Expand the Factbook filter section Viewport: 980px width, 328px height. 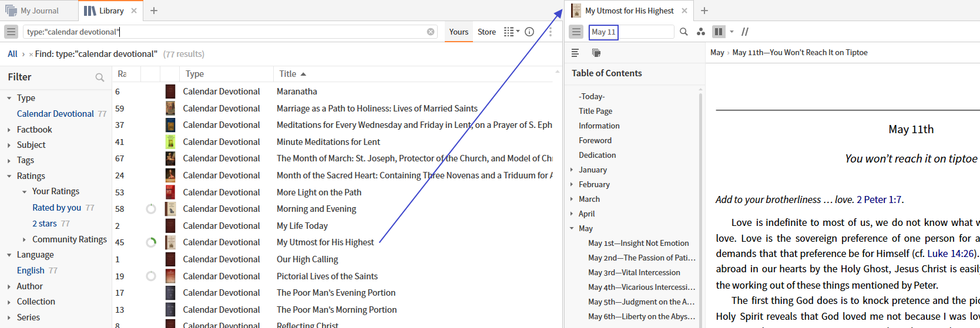click(9, 130)
